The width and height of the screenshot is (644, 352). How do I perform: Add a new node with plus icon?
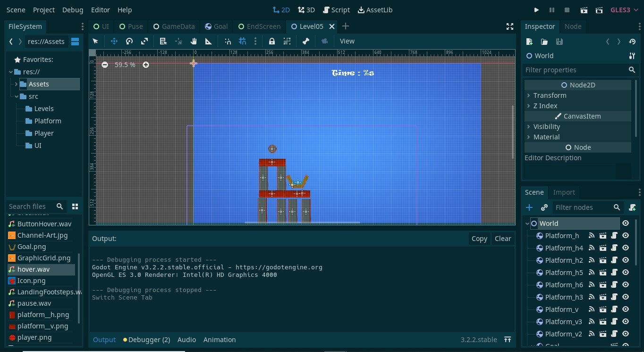529,207
